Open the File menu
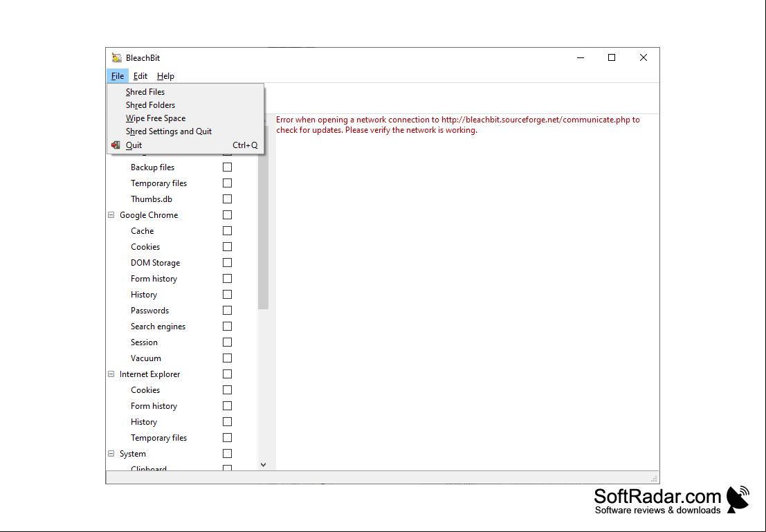The image size is (766, 532). pos(117,75)
